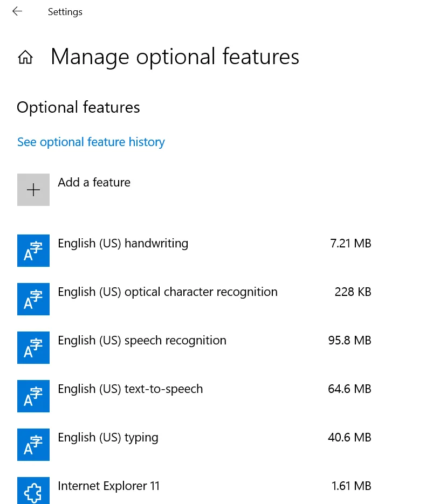Click the Manage optional features heading
The image size is (426, 504).
coord(175,57)
